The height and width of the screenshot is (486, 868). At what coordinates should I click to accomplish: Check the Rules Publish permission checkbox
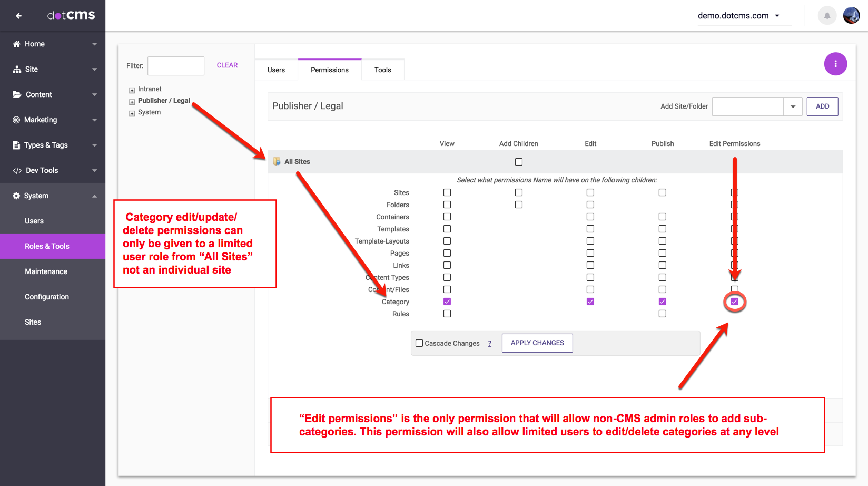[663, 314]
